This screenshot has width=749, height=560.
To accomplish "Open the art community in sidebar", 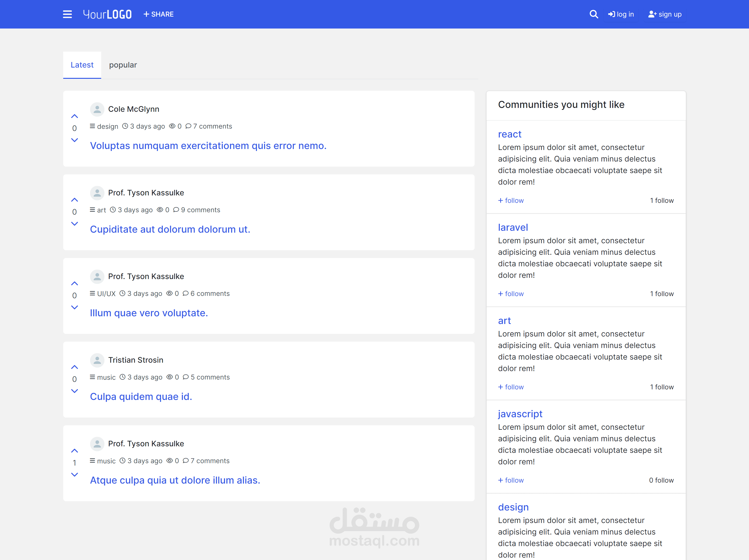I will click(505, 321).
